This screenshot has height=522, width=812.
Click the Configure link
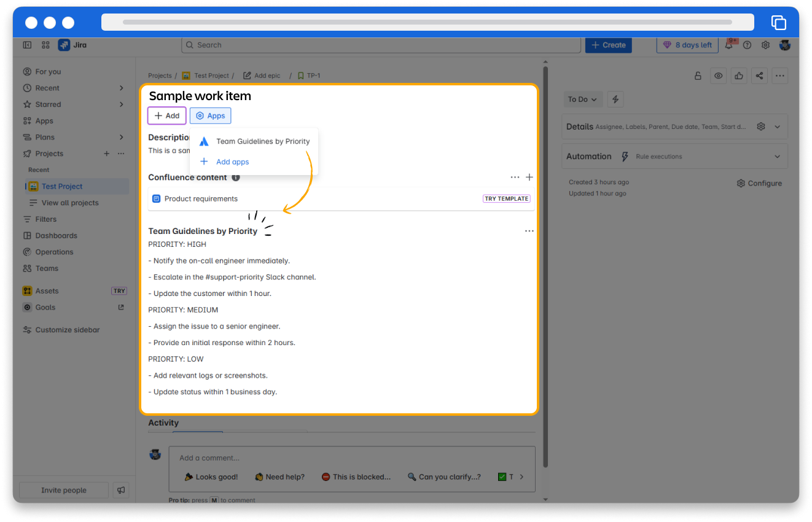pos(759,183)
